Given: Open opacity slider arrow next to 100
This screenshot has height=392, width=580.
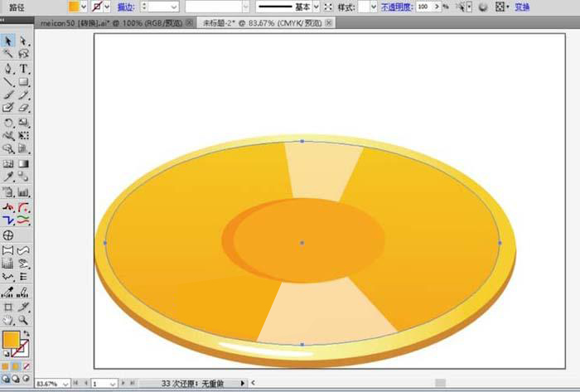Looking at the screenshot, I should coord(437,7).
